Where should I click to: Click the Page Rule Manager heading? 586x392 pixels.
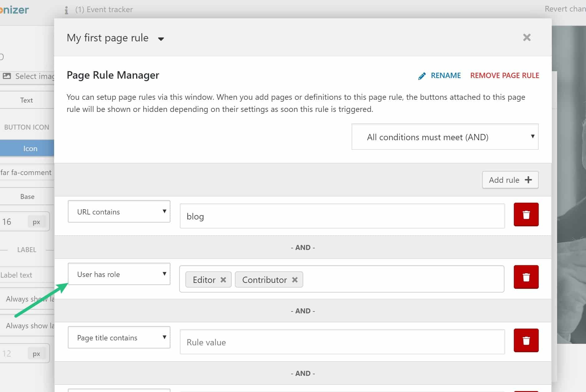pos(113,75)
